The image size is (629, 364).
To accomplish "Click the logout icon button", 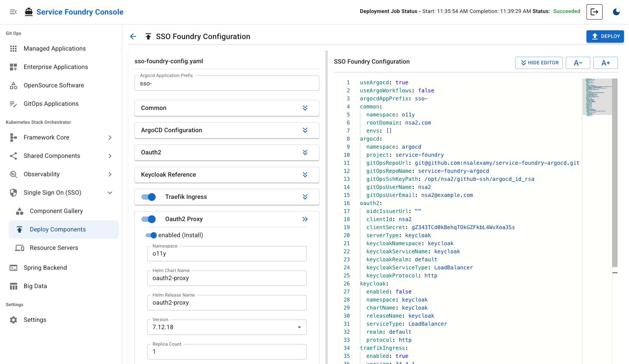I will pos(595,12).
